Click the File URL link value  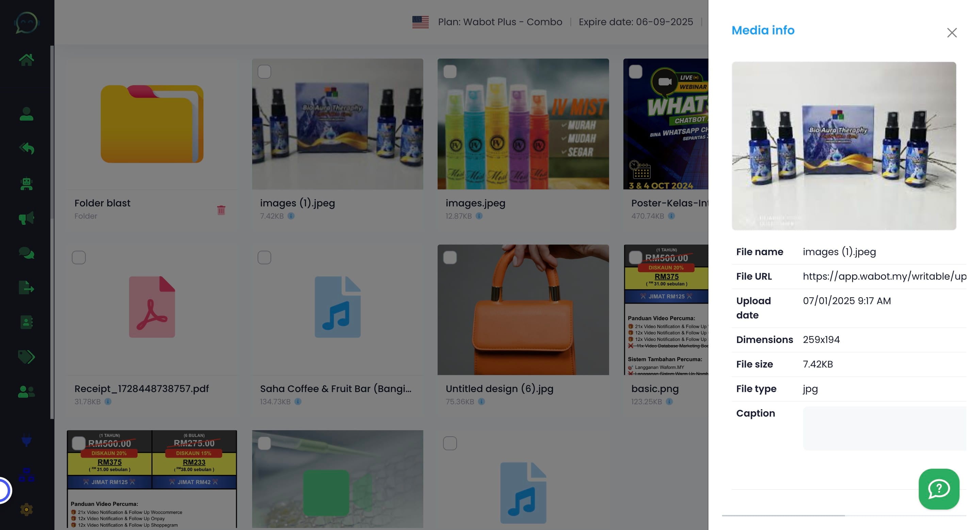[884, 277]
